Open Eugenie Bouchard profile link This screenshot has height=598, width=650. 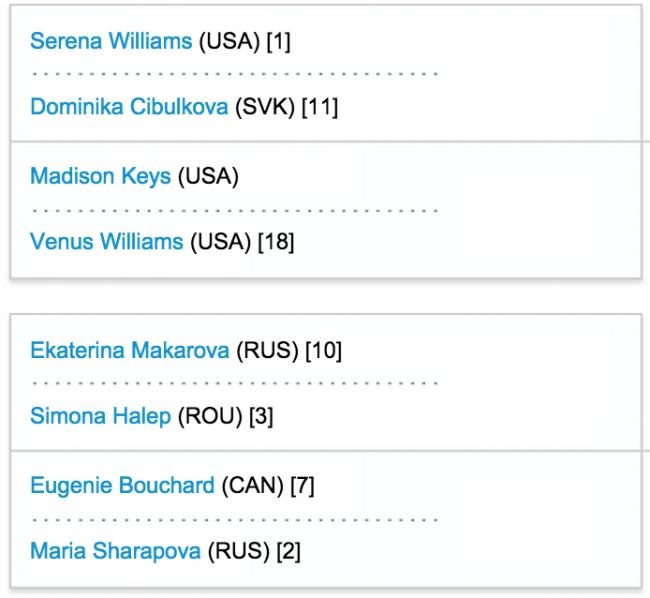point(122,486)
